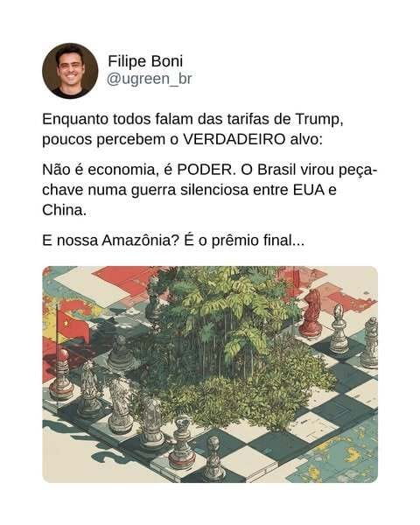Open Filipe Boni's profile picture
Viewport: 420px width, 525px height.
coord(70,71)
